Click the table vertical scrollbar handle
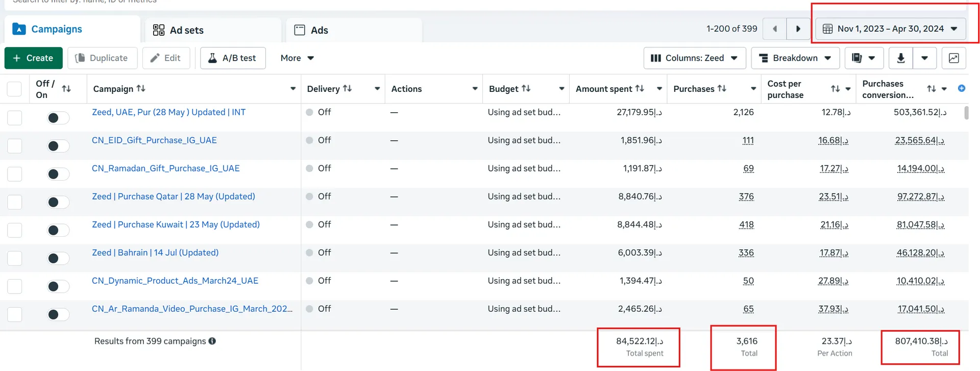Image resolution: width=980 pixels, height=371 pixels. point(966,112)
